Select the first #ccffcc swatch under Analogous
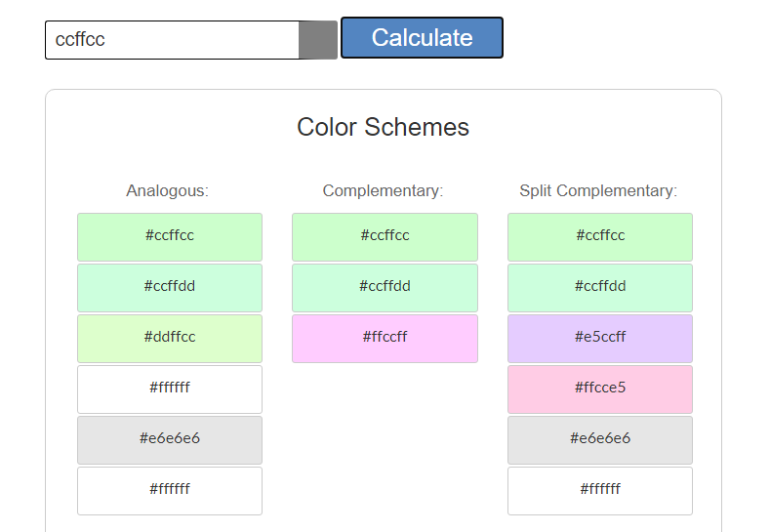 pyautogui.click(x=170, y=236)
